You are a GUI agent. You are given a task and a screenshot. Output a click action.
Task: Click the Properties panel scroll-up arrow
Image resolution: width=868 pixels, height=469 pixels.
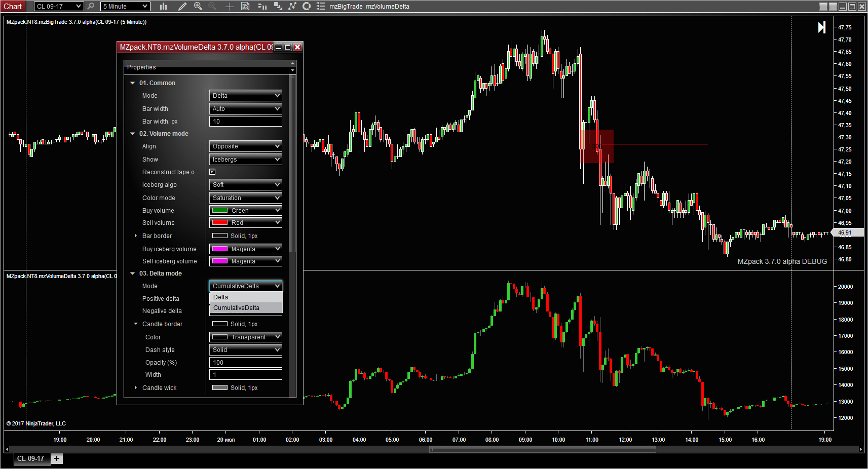[292, 64]
